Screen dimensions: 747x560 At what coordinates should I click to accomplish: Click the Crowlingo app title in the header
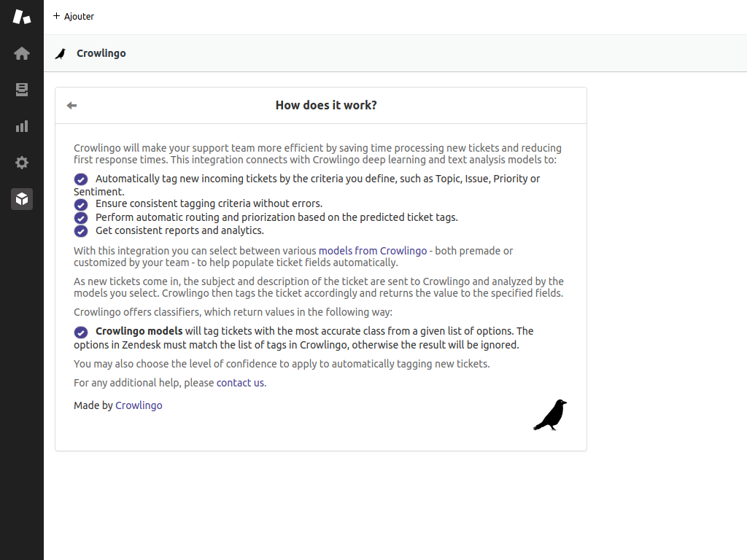101,53
